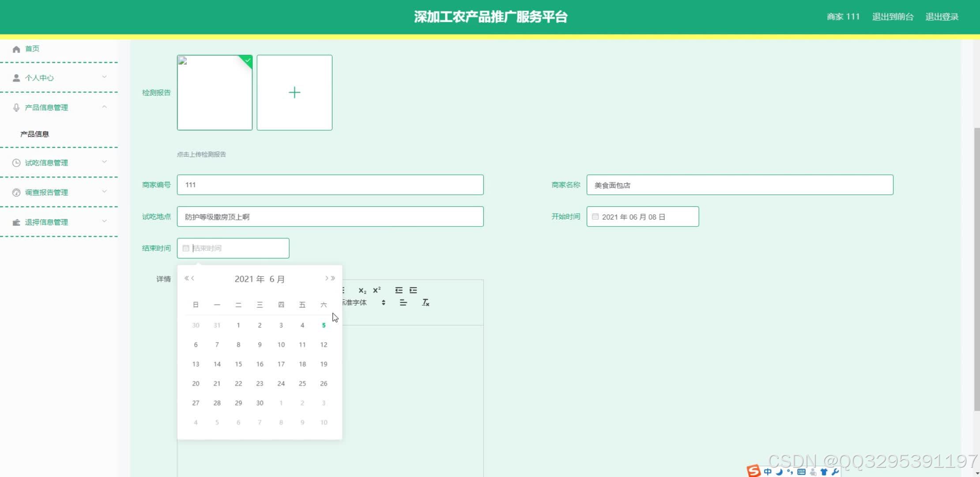Expand the 退押信息管理 menu chevron
The image size is (980, 477).
[x=105, y=221]
